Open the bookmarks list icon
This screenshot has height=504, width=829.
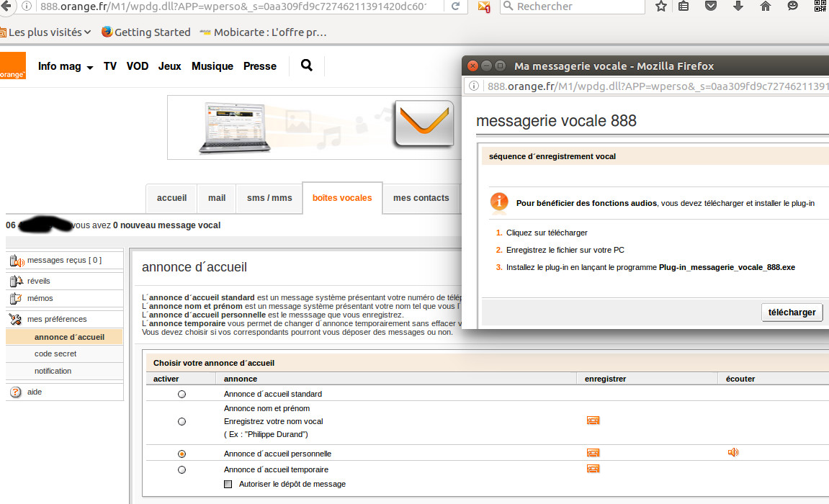(684, 6)
